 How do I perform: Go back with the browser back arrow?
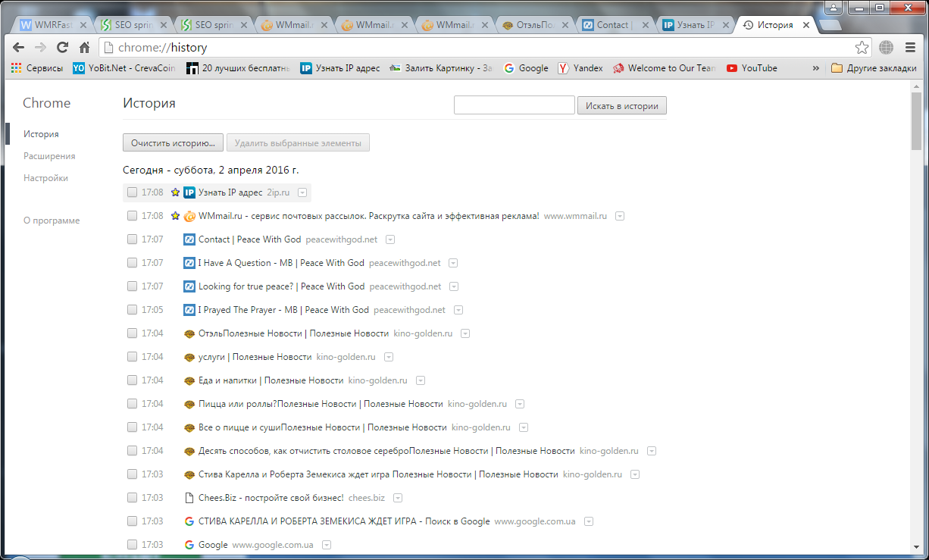19,47
